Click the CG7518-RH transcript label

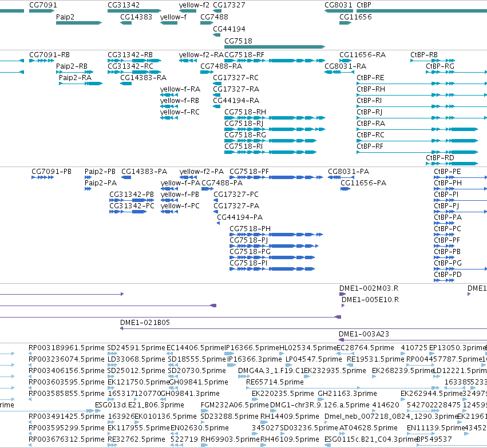click(245, 112)
